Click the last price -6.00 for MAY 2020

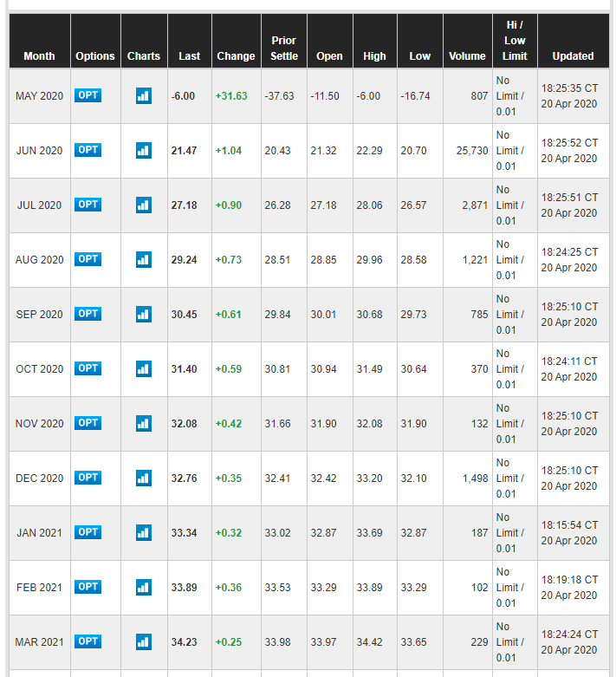tap(183, 96)
